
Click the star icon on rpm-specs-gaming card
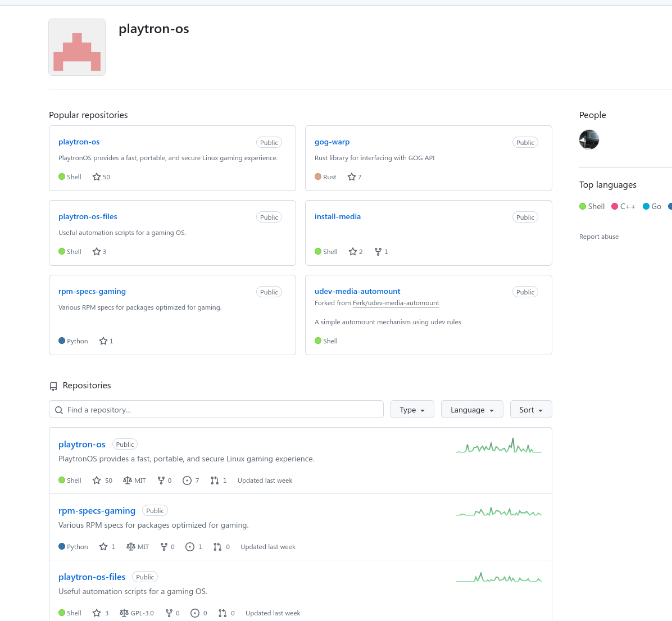(x=103, y=341)
